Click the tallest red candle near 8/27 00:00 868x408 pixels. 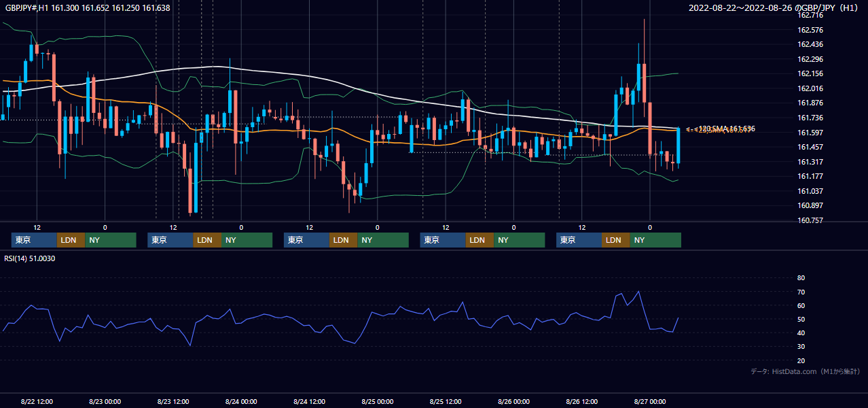(645, 68)
